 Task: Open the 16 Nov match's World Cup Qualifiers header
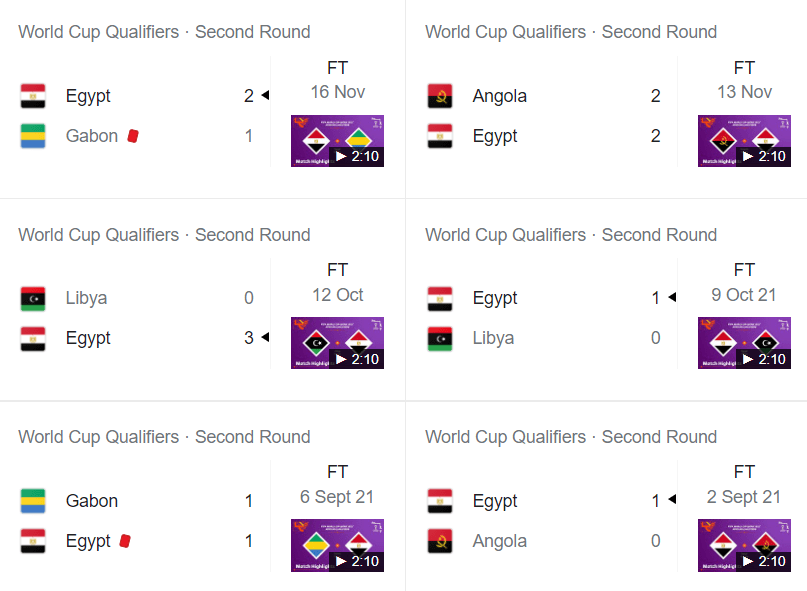[x=164, y=32]
